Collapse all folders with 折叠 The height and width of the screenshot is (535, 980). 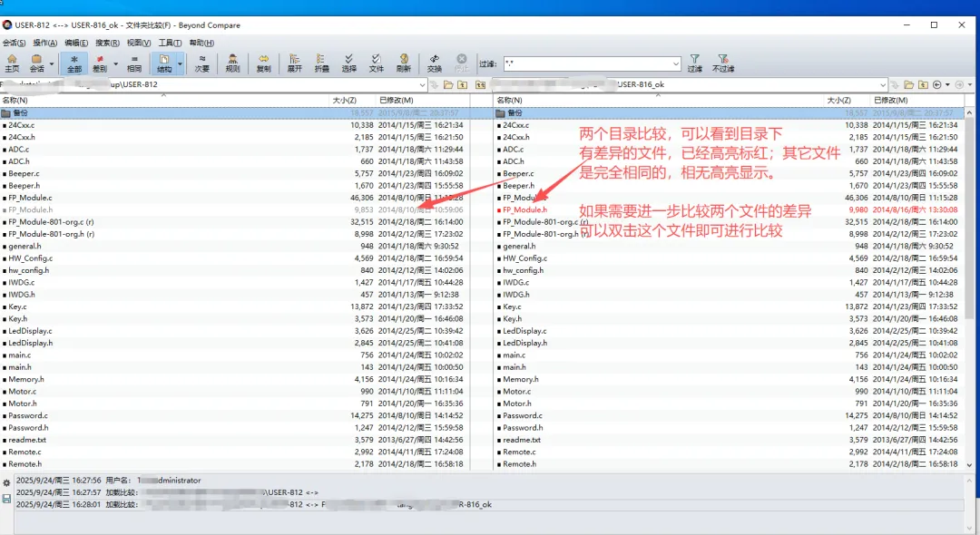coord(321,63)
